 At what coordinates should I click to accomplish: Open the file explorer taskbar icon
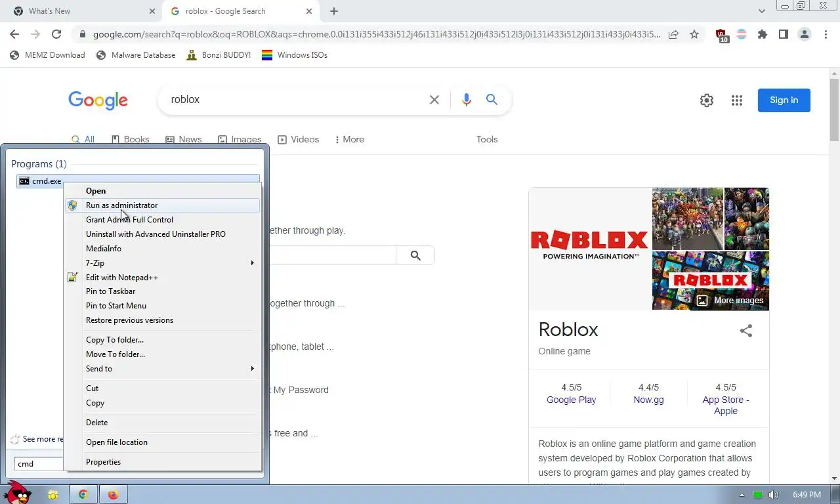point(53,495)
